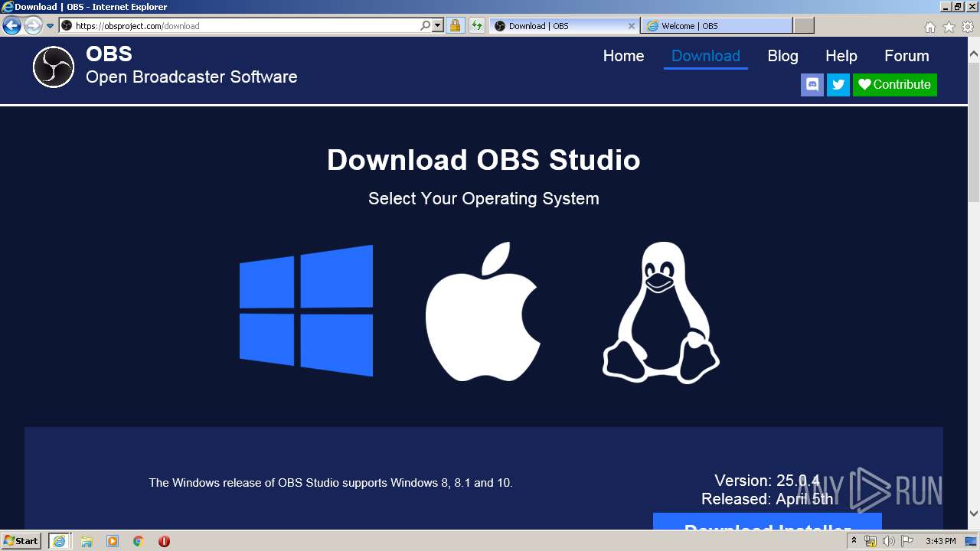The width and height of the screenshot is (980, 551).
Task: Click the refresh page icon
Action: pyautogui.click(x=477, y=25)
